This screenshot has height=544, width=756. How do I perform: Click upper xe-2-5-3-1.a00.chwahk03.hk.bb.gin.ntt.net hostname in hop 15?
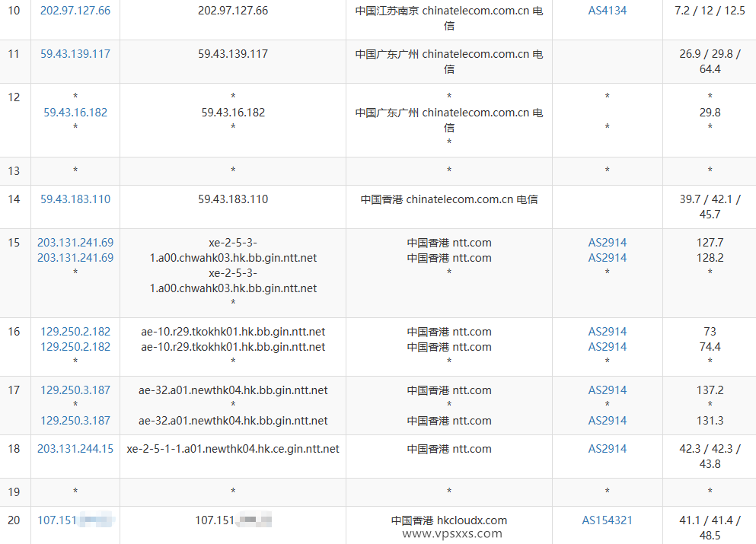(233, 250)
